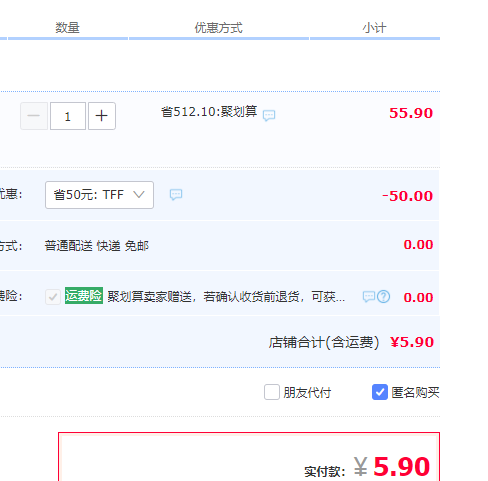Open the comment icon beside 聚划算 discount

tap(269, 115)
